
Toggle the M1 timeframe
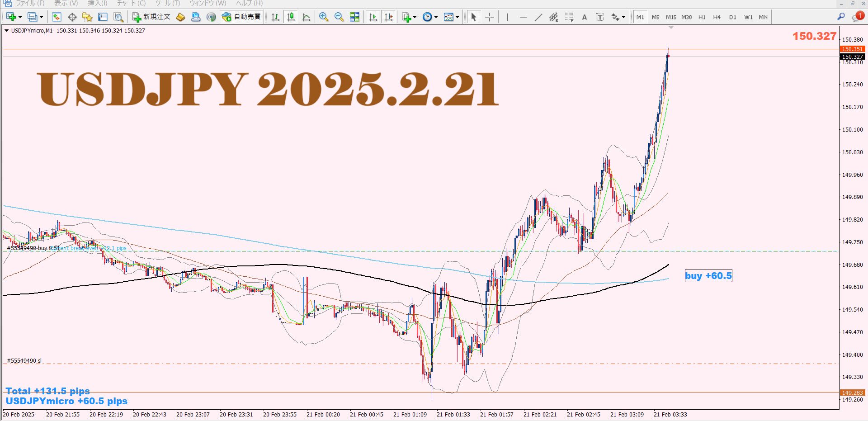click(x=640, y=17)
